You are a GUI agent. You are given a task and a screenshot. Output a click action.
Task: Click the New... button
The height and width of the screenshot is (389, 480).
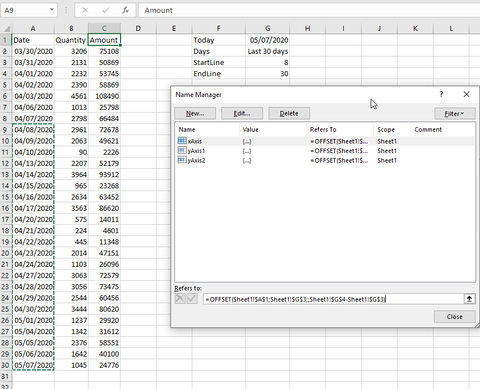tap(195, 114)
